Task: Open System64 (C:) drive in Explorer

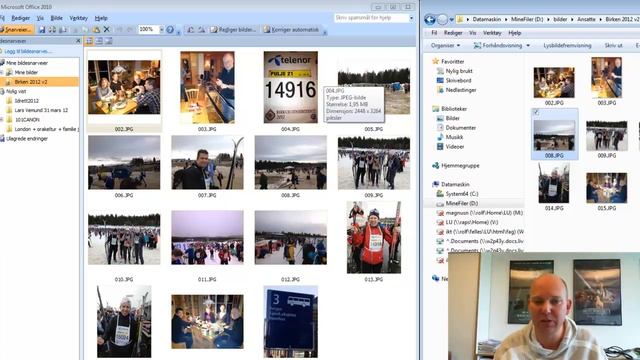Action: (x=457, y=194)
